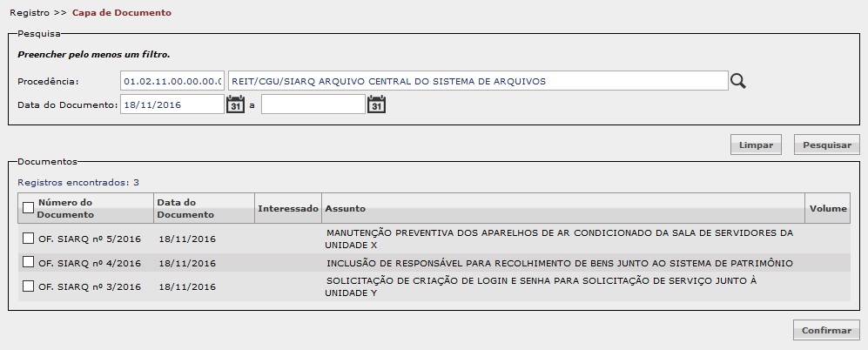The width and height of the screenshot is (868, 350).
Task: Click the Limpar button
Action: coord(756,145)
